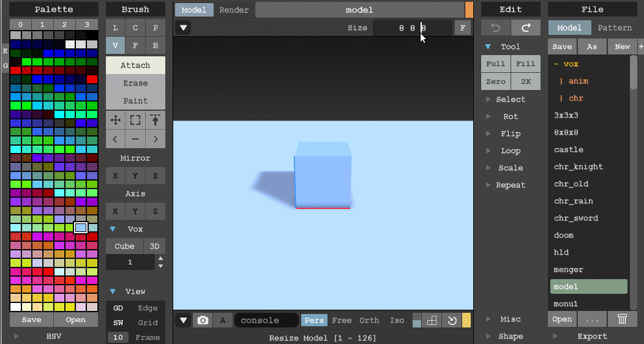
Task: Take a screenshot with camera icon
Action: pyautogui.click(x=203, y=320)
